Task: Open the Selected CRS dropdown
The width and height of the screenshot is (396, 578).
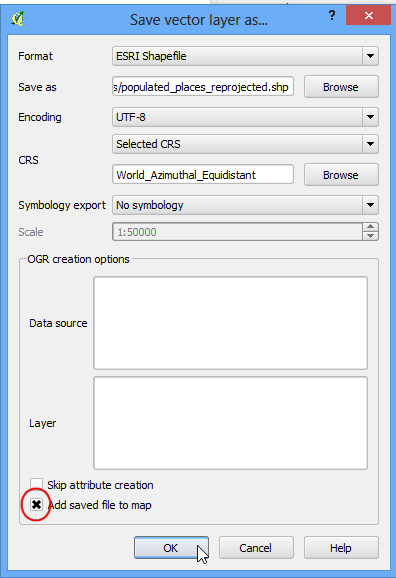Action: (370, 144)
